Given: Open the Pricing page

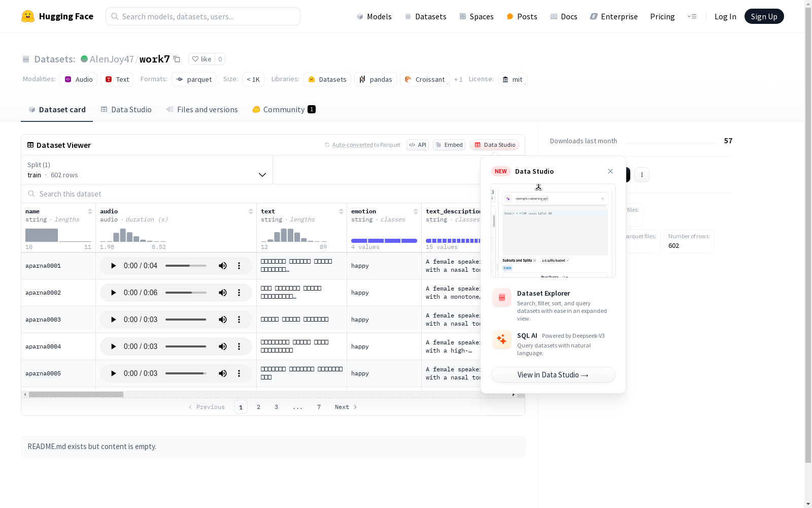Looking at the screenshot, I should [662, 16].
